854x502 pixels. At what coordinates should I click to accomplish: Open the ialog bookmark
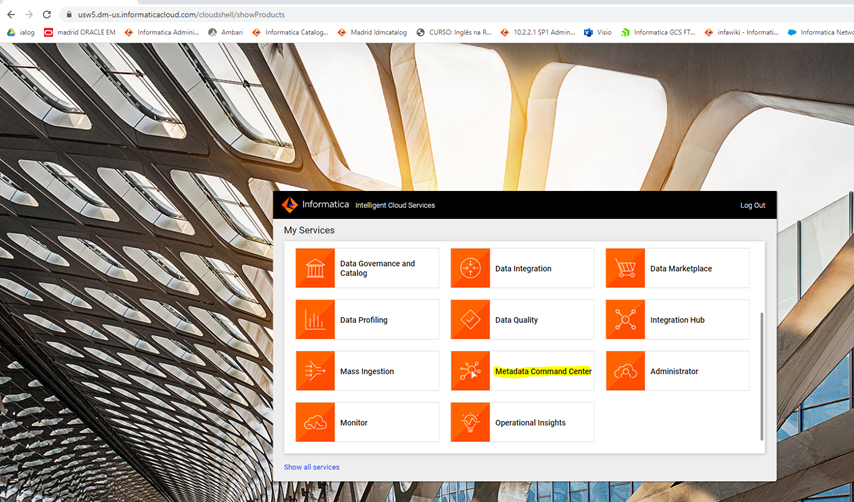click(21, 32)
